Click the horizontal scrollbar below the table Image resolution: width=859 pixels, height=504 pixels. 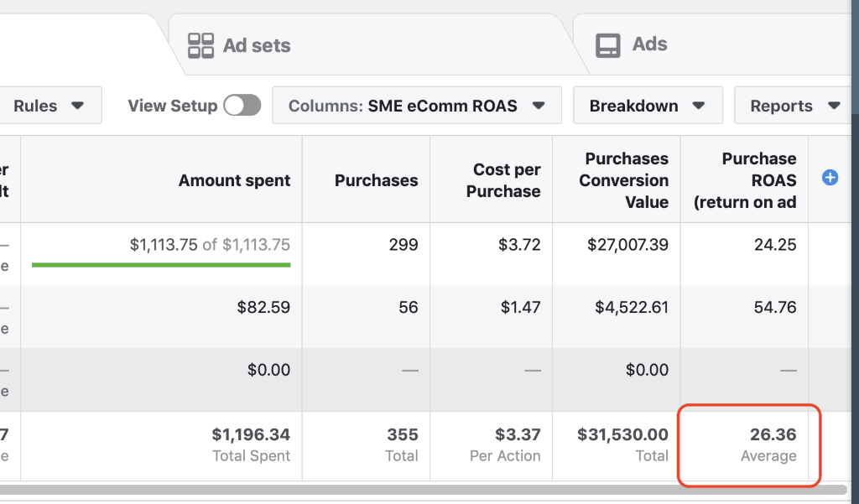[419, 488]
